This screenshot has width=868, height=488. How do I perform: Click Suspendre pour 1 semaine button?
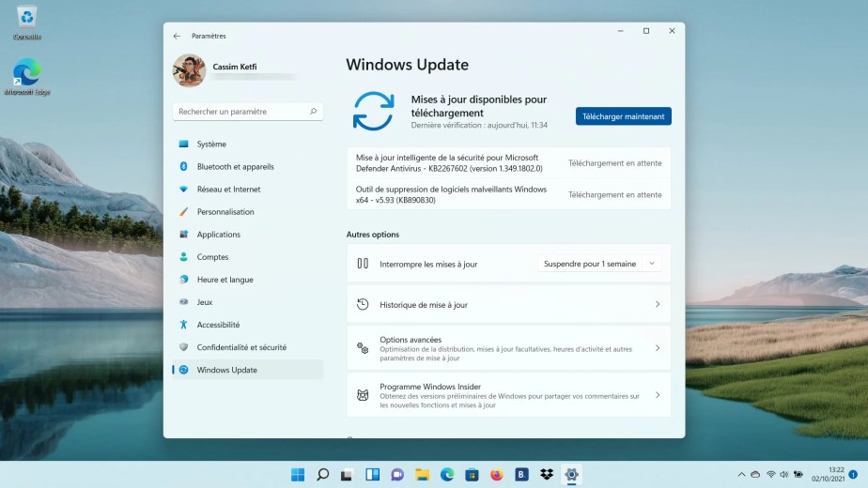pyautogui.click(x=590, y=264)
